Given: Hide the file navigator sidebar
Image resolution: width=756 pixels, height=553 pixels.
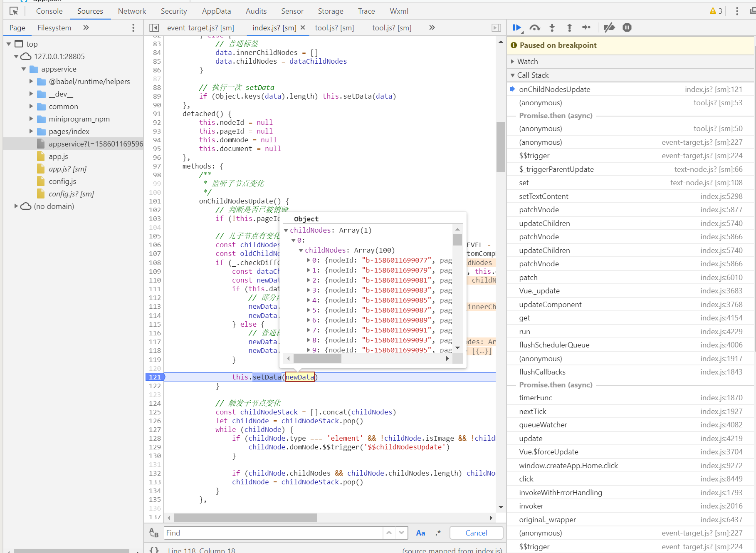Looking at the screenshot, I should (154, 28).
